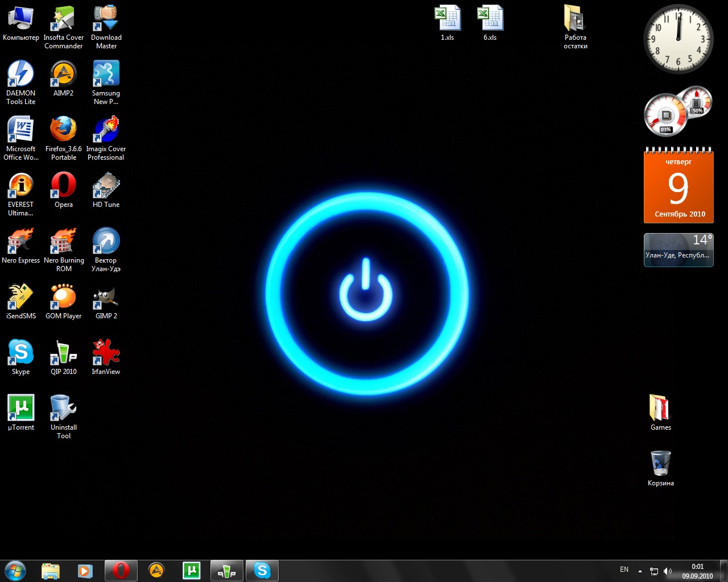728x582 pixels.
Task: Launch GIMP 2 from the desktop
Action: pos(106,297)
